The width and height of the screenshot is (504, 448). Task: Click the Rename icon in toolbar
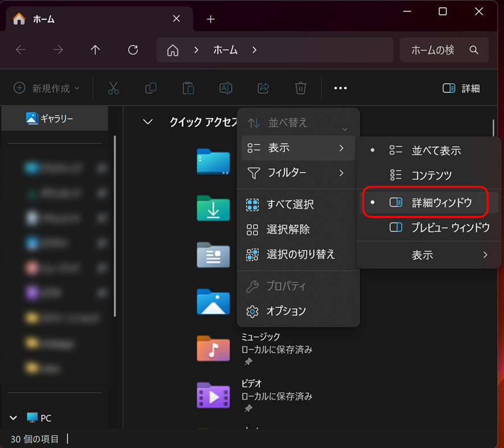226,88
